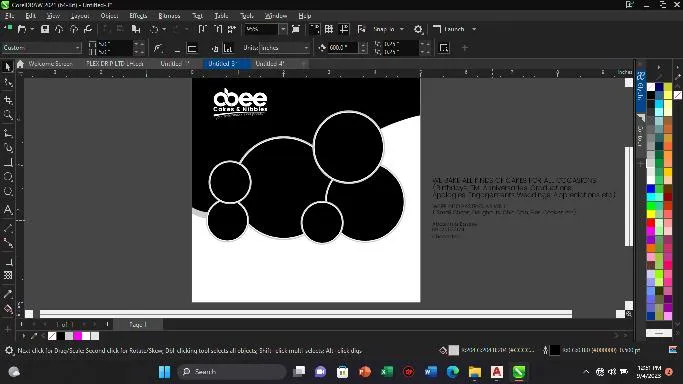The height and width of the screenshot is (384, 683).
Task: Open Excel from the taskbar
Action: 386,372
